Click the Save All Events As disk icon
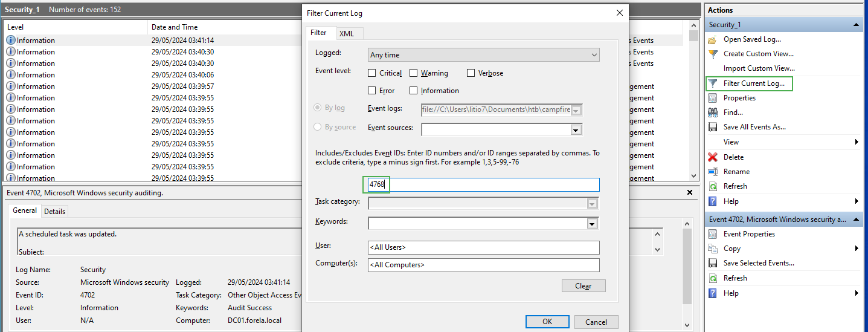The image size is (868, 332). (713, 127)
